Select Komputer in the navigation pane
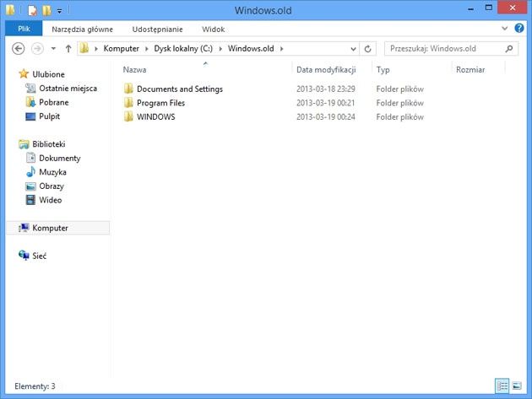 point(58,228)
